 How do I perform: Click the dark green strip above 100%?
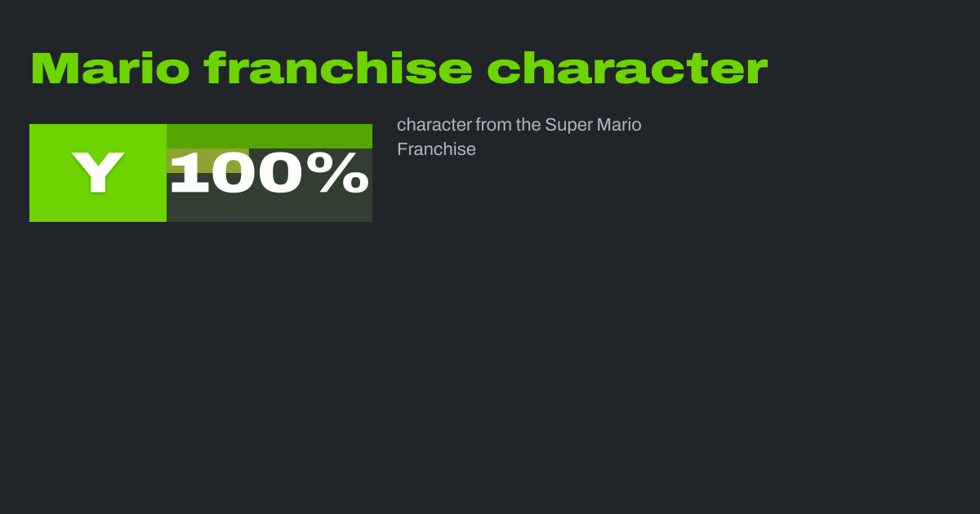coord(269,135)
